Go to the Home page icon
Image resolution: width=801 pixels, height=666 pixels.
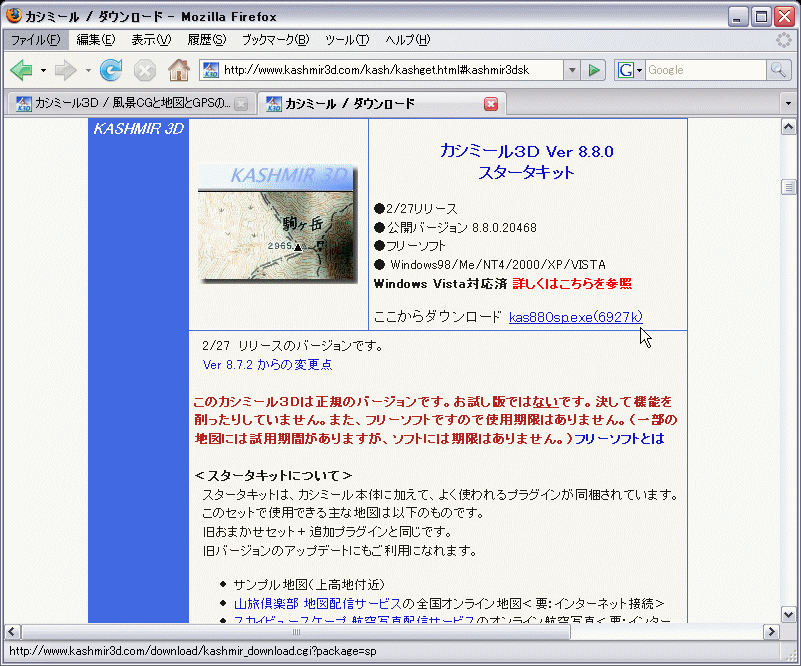click(179, 70)
